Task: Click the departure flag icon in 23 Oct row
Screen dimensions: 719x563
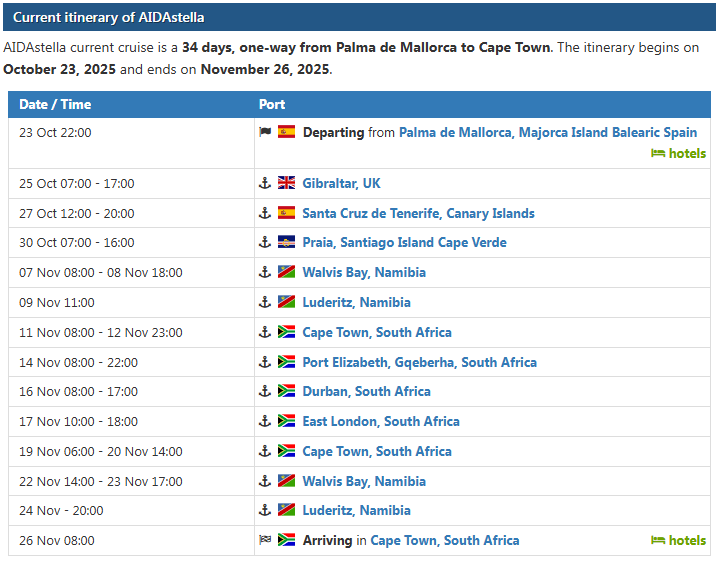Action: (x=265, y=132)
